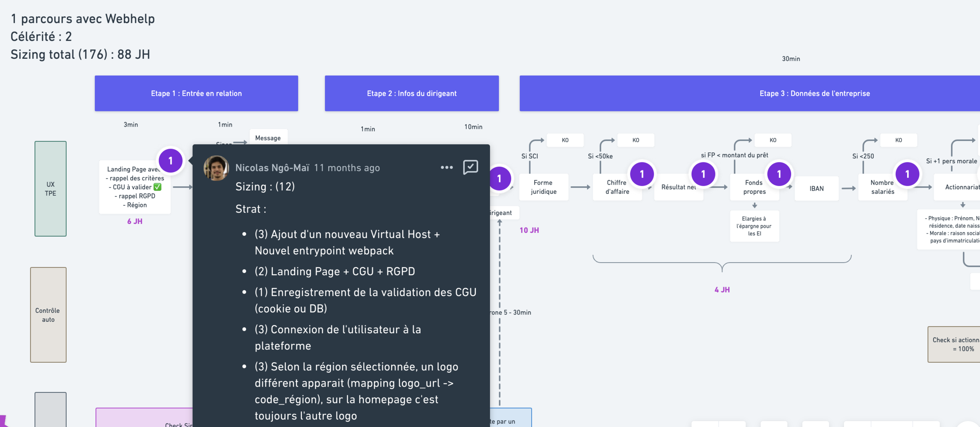Click the Nicolas Ngô-Maï author name
The width and height of the screenshot is (980, 427).
click(x=272, y=168)
